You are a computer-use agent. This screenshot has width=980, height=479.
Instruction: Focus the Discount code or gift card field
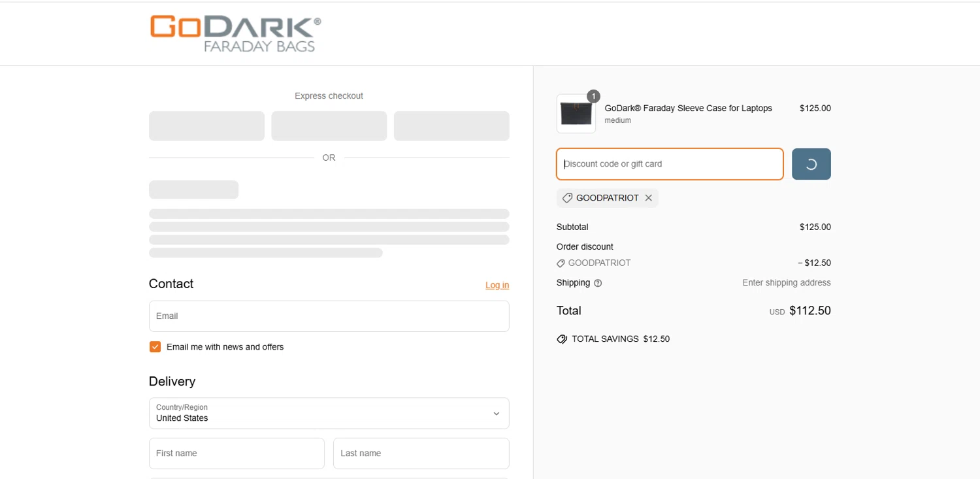670,164
